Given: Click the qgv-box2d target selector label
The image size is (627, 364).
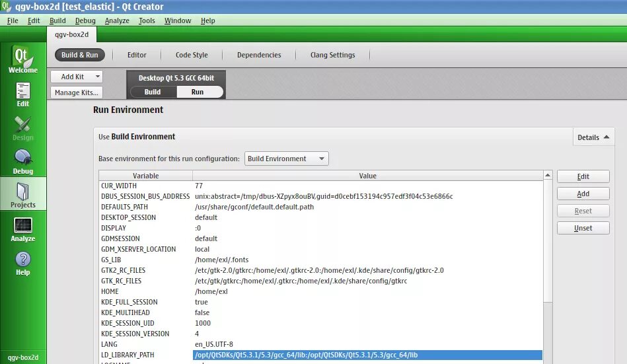Looking at the screenshot, I should (23, 357).
